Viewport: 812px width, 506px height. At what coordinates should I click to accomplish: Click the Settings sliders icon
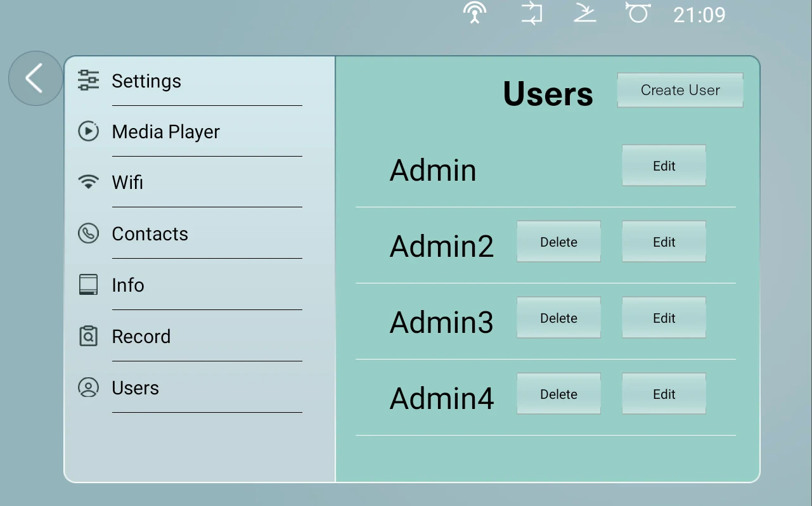click(x=88, y=81)
